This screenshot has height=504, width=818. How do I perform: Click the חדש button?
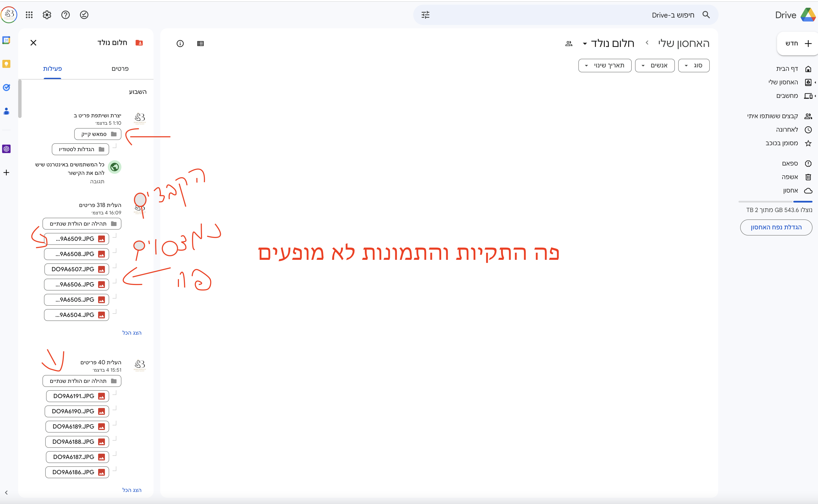(x=797, y=43)
